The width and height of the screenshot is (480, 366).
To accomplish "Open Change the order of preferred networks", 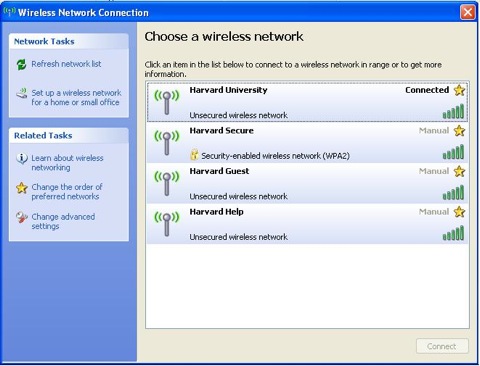I will pyautogui.click(x=67, y=192).
